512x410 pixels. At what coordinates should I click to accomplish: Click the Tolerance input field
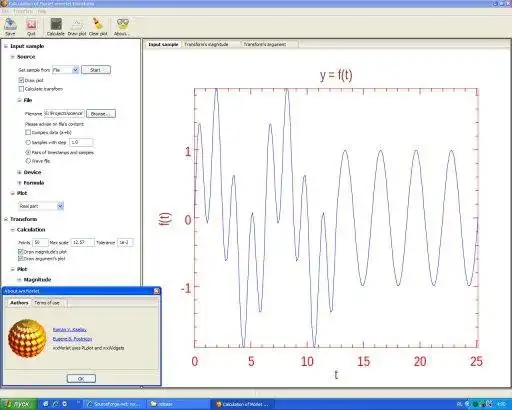pyautogui.click(x=125, y=243)
